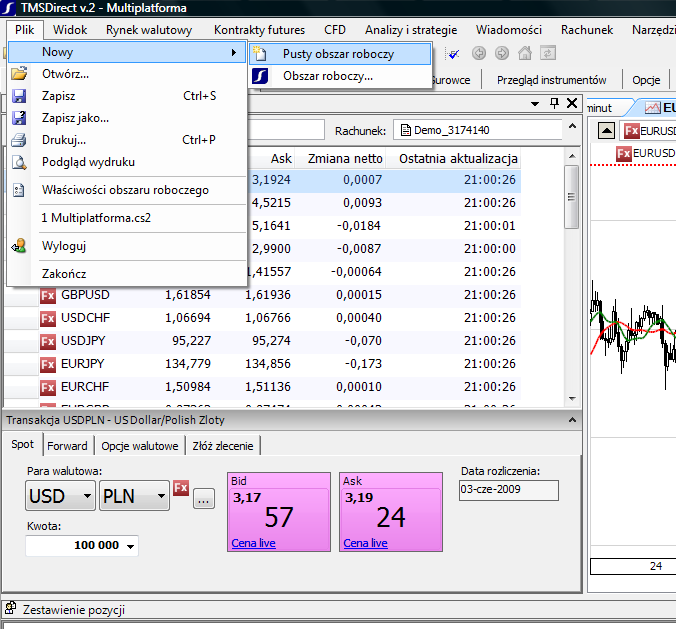Click Ask value 3,1924 in highlighted row
Image resolution: width=676 pixels, height=629 pixels.
point(271,180)
